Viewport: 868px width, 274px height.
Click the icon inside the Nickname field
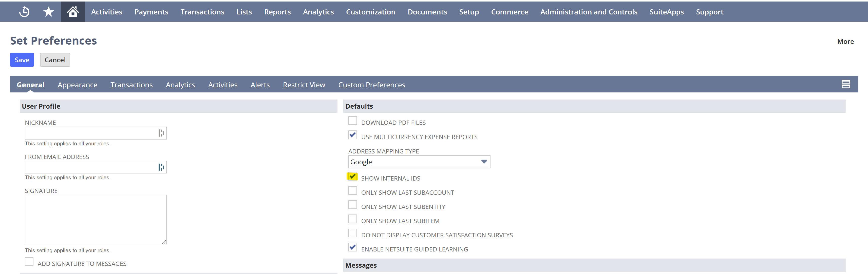(161, 133)
